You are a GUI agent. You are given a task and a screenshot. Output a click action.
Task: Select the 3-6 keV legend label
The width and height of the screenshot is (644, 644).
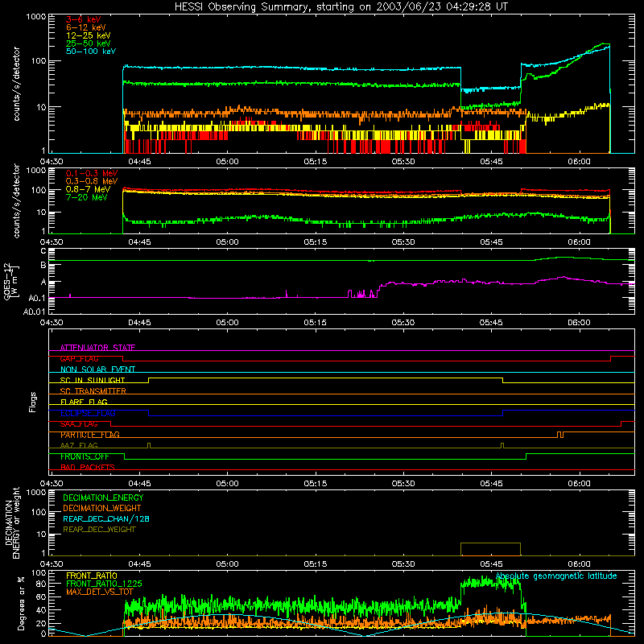coord(84,19)
